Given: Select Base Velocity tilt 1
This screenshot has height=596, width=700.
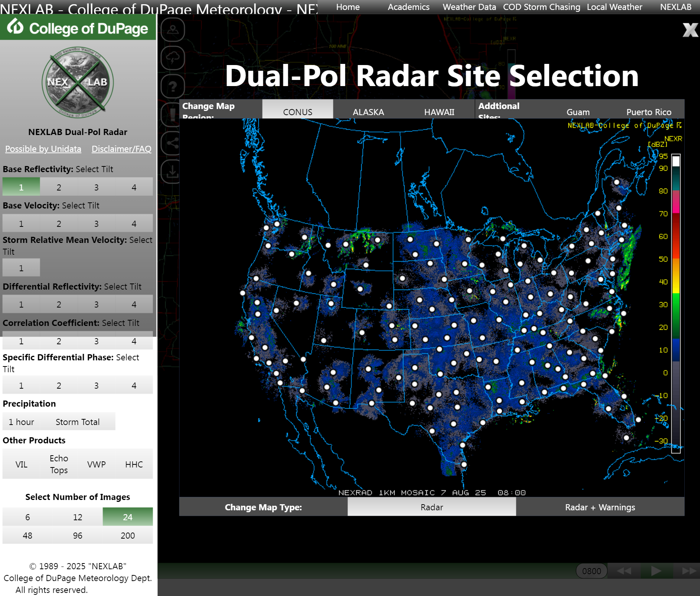Looking at the screenshot, I should pyautogui.click(x=21, y=223).
